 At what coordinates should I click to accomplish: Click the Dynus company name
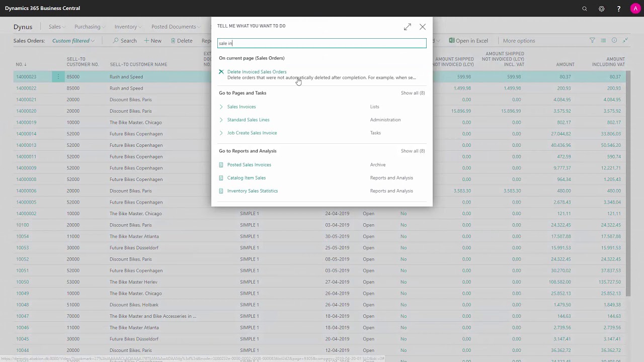tap(23, 27)
